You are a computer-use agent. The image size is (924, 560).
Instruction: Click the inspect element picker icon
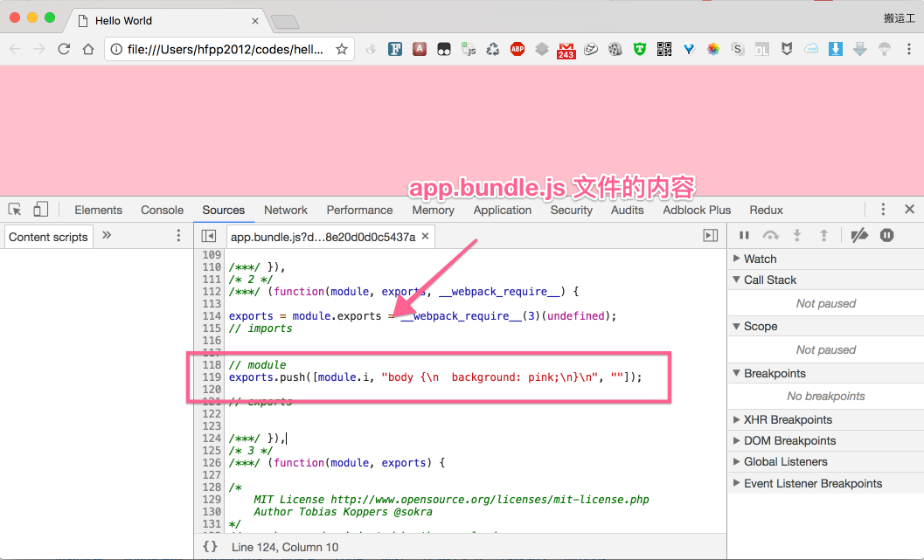click(15, 210)
